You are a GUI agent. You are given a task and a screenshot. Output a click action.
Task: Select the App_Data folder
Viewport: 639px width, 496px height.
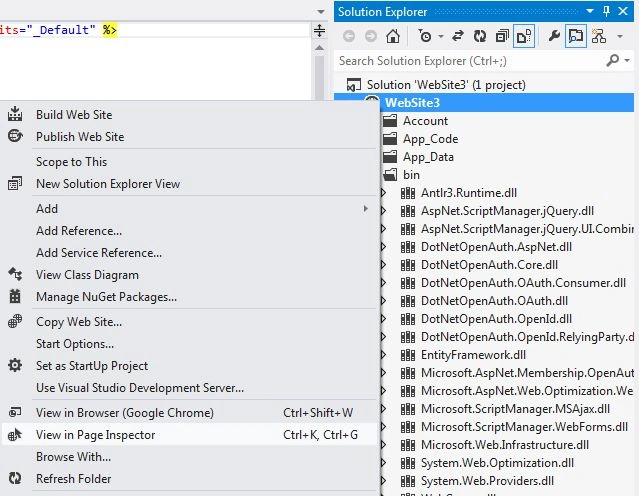428,157
